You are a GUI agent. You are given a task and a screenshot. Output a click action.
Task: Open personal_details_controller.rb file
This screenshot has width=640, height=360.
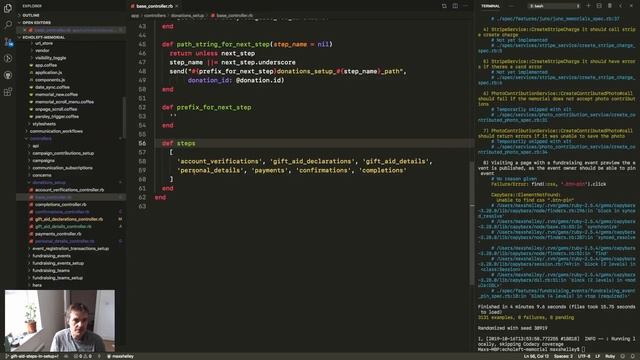tap(64, 241)
